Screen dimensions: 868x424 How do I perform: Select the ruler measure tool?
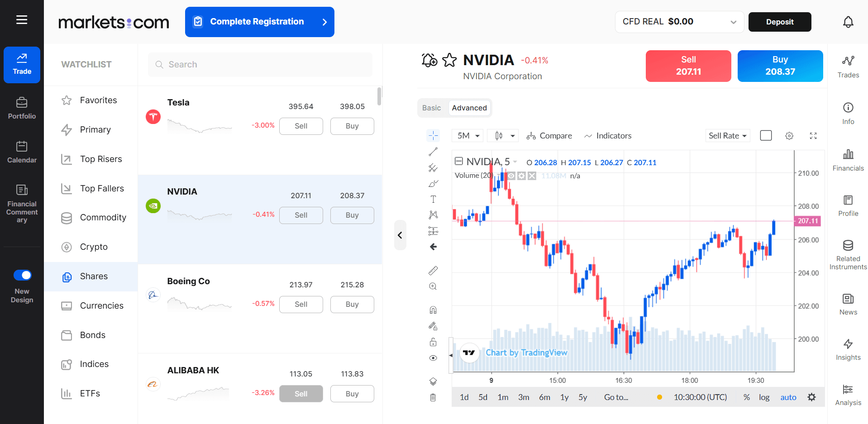point(433,271)
